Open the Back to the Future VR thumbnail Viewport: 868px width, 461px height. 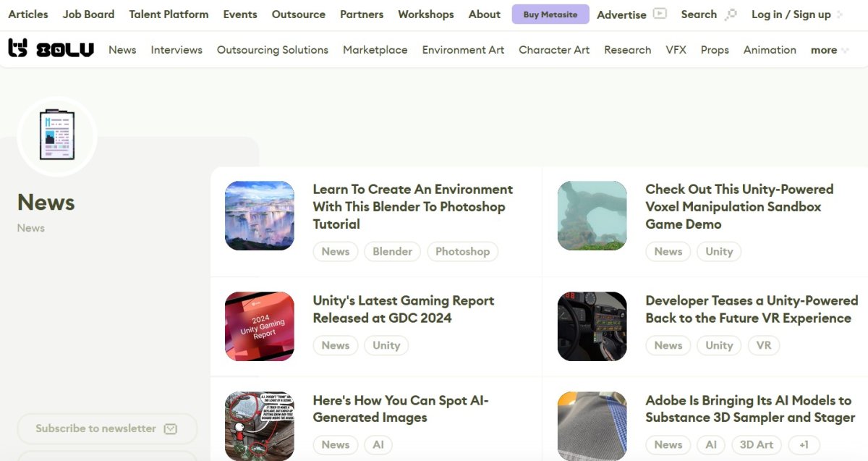tap(592, 326)
